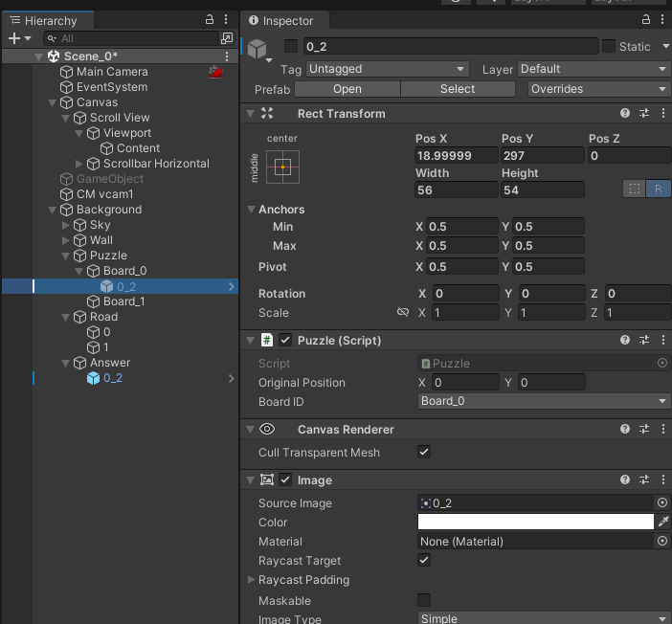The image size is (672, 624).
Task: Open Scene_0 context menu dots
Action: pos(227,56)
